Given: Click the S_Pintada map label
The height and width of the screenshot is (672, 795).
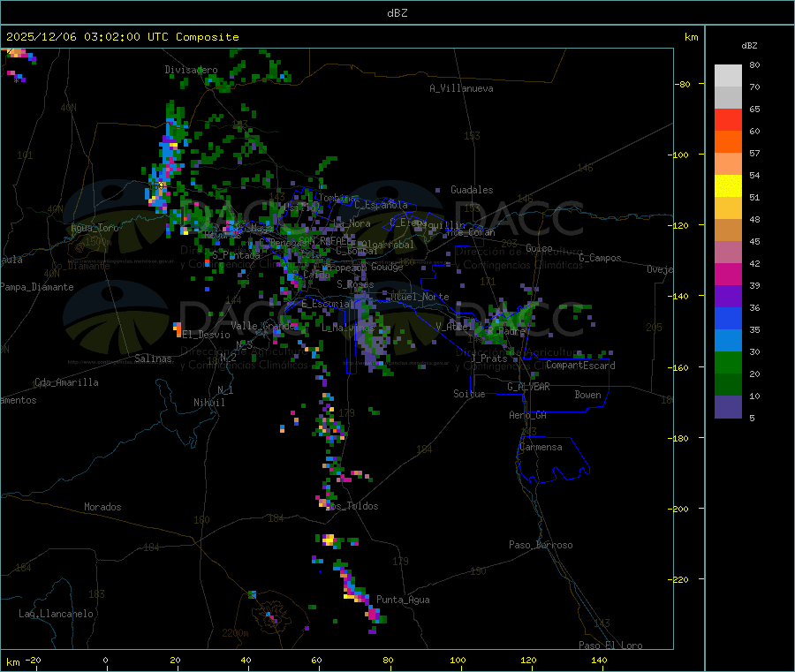Looking at the screenshot, I should 236,255.
